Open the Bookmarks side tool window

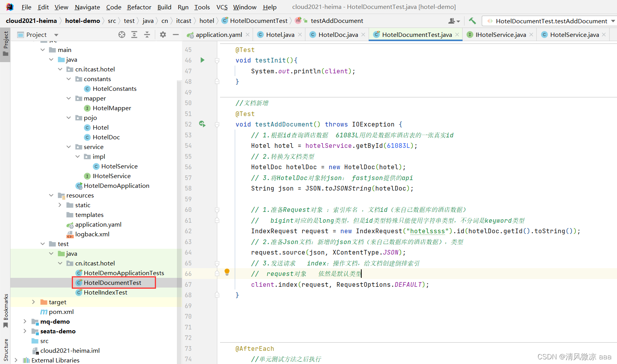5,310
